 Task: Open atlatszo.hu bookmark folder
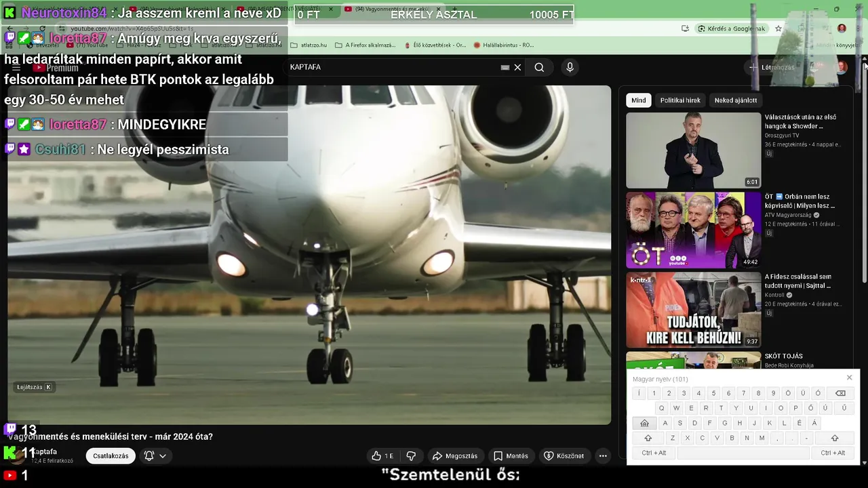coord(309,45)
